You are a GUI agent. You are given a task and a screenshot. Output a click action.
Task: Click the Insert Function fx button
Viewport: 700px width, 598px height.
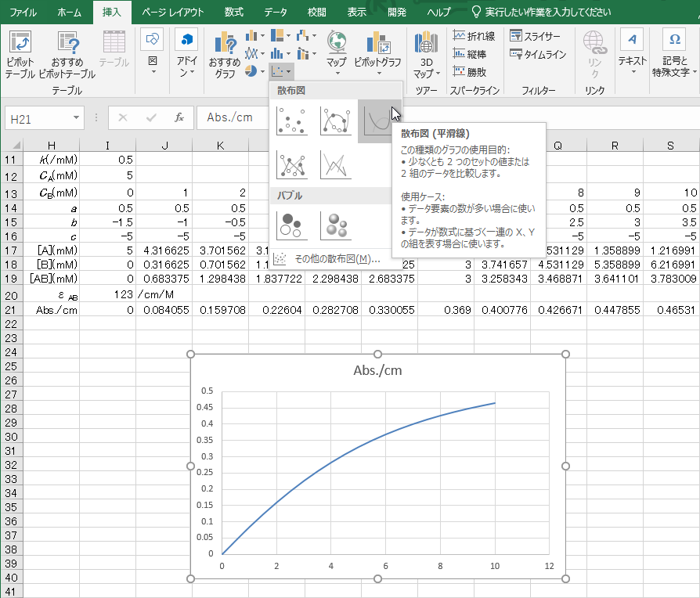[x=179, y=118]
